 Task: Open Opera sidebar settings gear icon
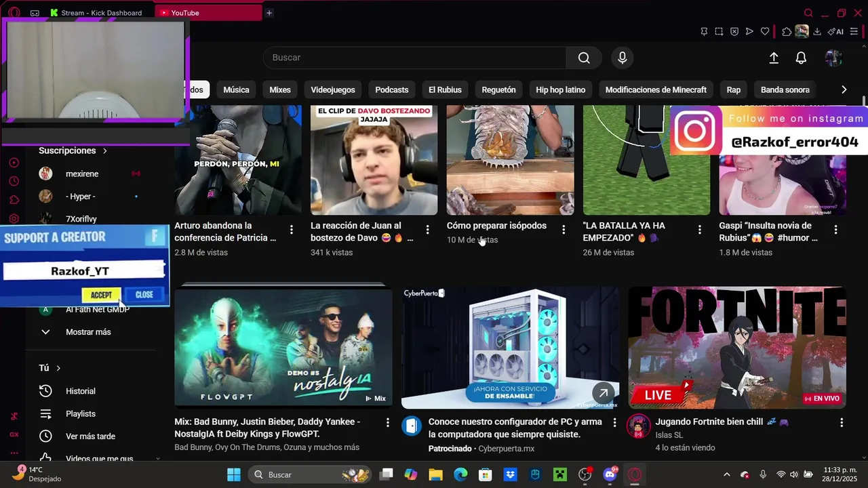[14, 218]
